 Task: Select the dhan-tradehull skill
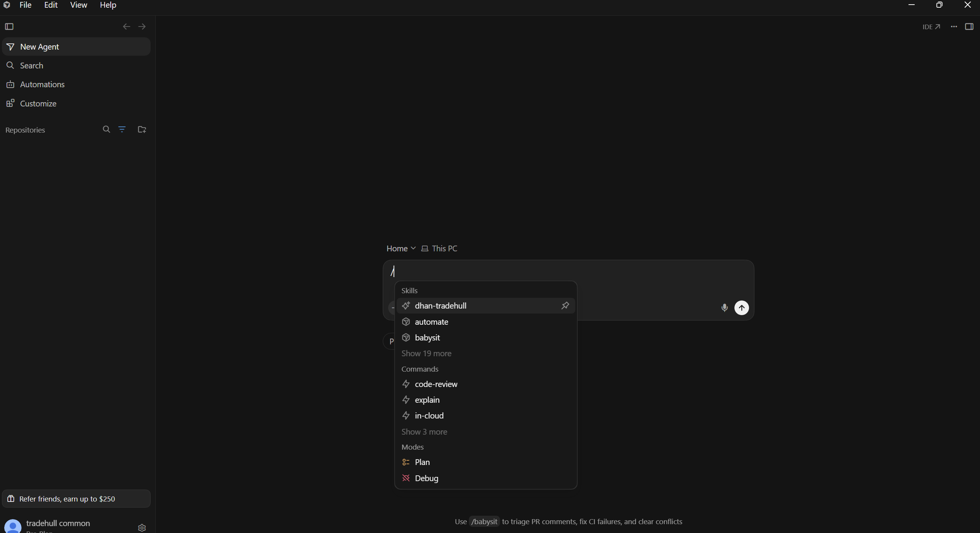[486, 306]
